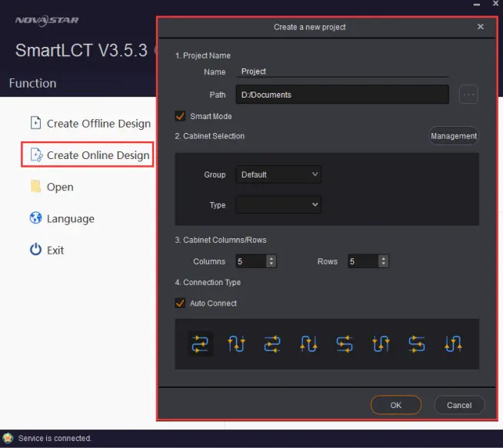Screen dimensions: 503x448
Task: Click the "Service is connected." status text
Action: (55, 438)
